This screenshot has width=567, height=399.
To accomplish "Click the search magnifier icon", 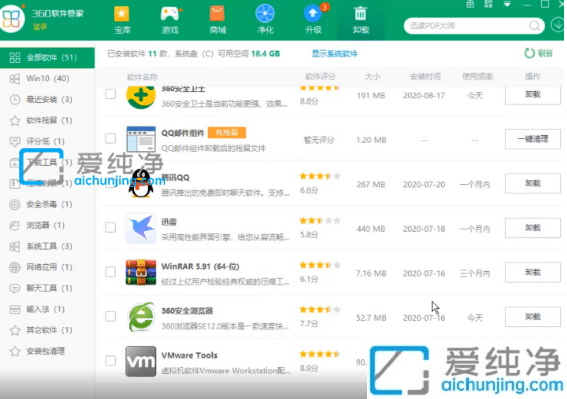I will (534, 26).
